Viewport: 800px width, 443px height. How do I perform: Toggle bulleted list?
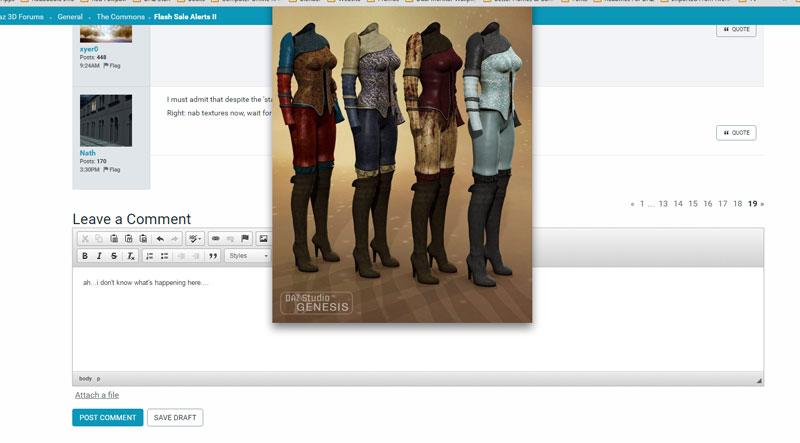164,256
